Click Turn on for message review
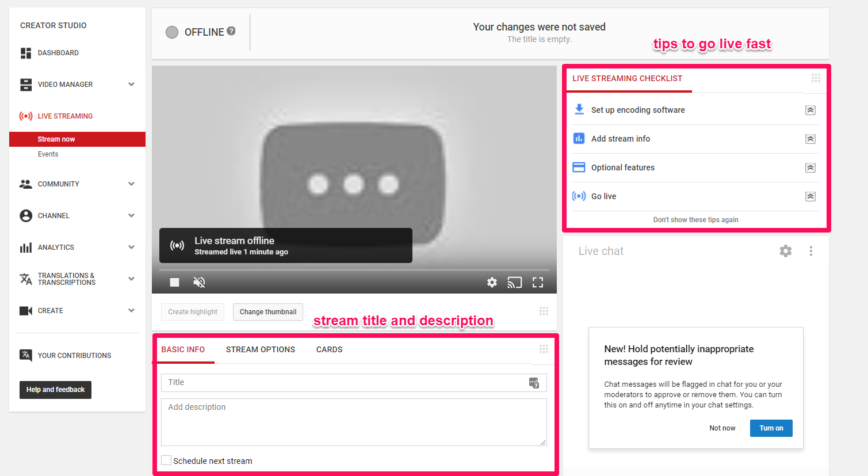Image resolution: width=868 pixels, height=476 pixels. point(771,428)
